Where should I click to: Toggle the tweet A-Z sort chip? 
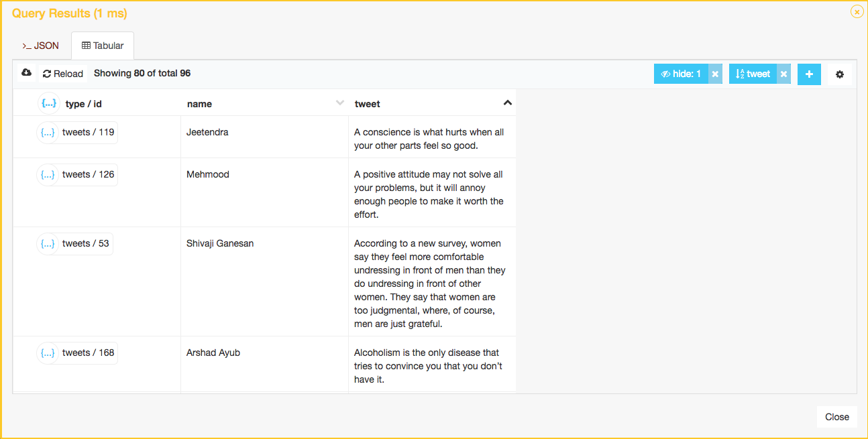pyautogui.click(x=753, y=74)
